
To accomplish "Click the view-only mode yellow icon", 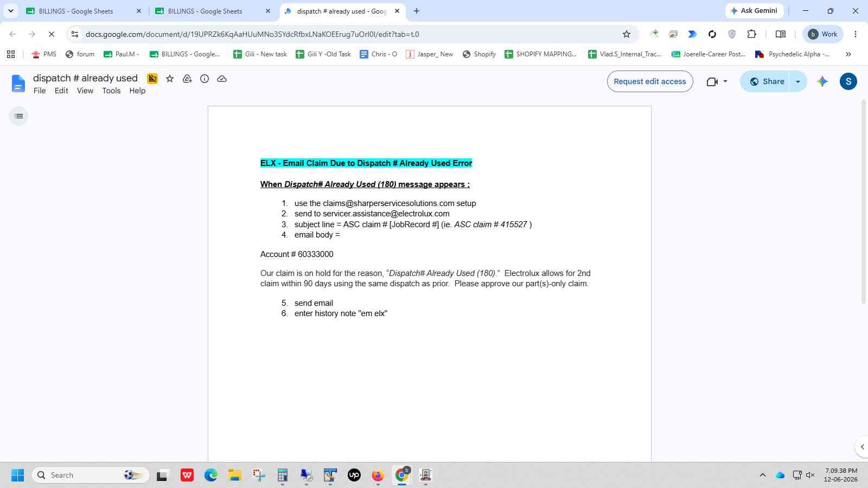I will coord(152,79).
